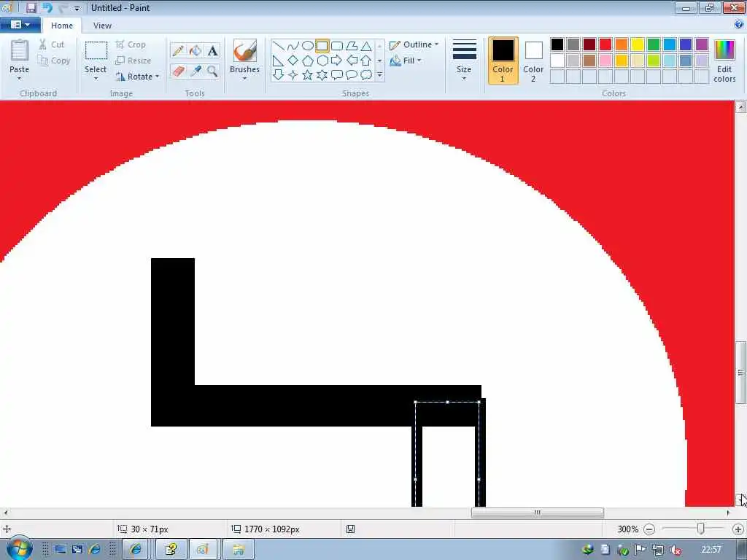Open the Windows Start orb
The image size is (747, 560).
(x=19, y=548)
